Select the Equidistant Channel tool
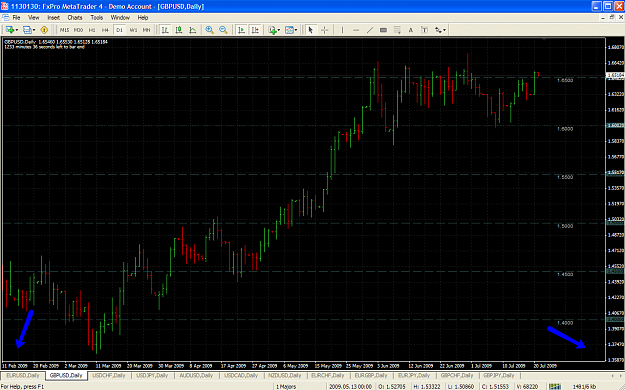The image size is (625, 390). coord(383,30)
